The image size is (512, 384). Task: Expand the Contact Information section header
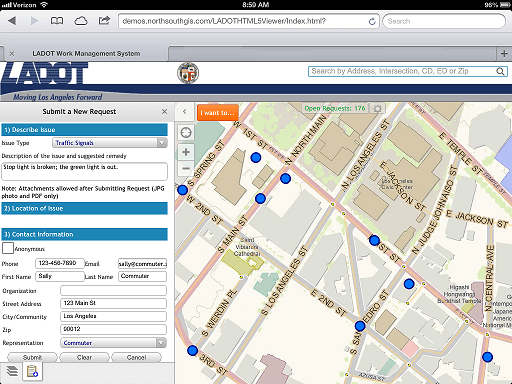click(85, 234)
